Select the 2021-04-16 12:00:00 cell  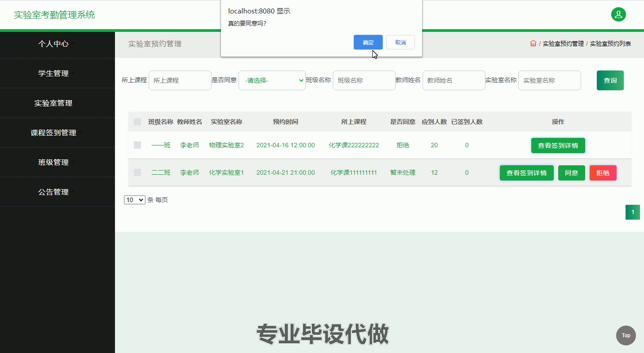tap(286, 145)
